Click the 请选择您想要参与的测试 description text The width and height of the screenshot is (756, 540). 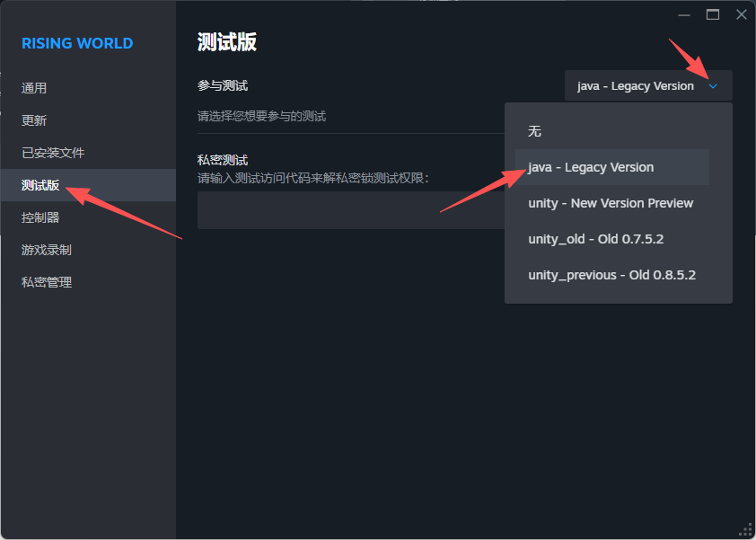pos(262,116)
